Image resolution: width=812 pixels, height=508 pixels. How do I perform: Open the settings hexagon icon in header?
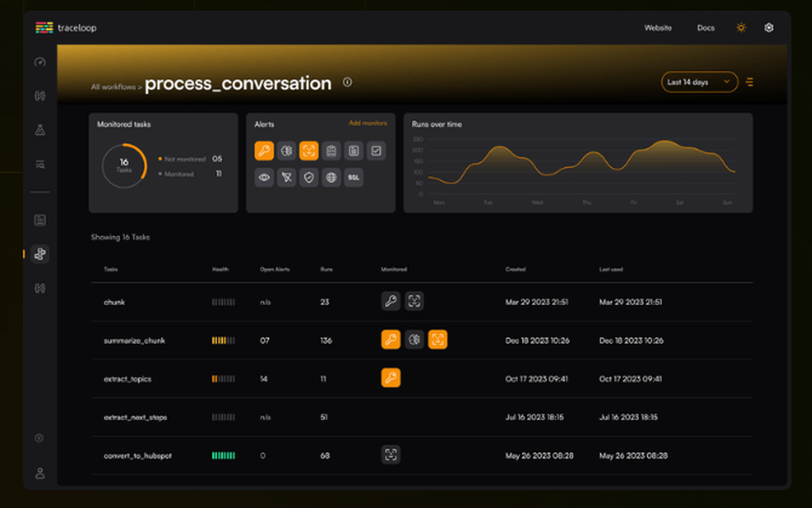coord(769,28)
